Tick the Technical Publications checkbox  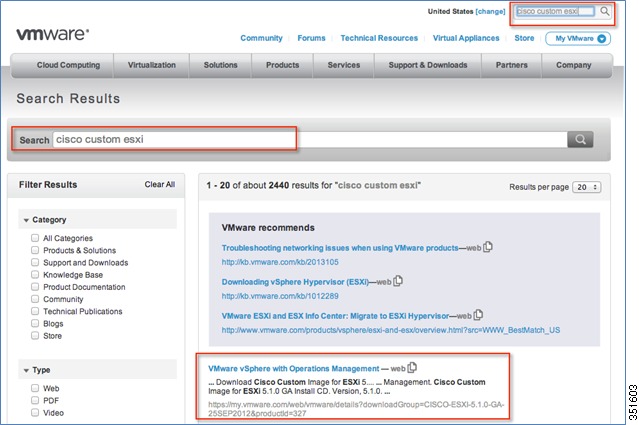click(x=35, y=311)
